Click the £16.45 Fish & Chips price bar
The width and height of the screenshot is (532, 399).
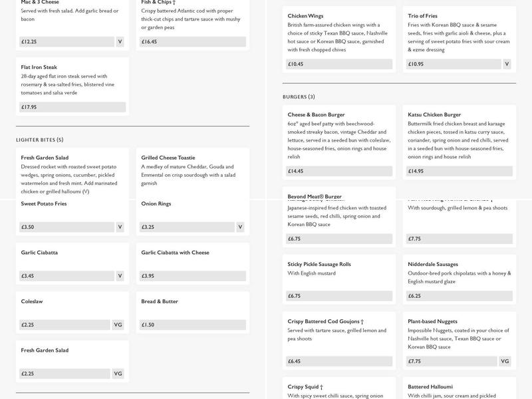coord(192,41)
